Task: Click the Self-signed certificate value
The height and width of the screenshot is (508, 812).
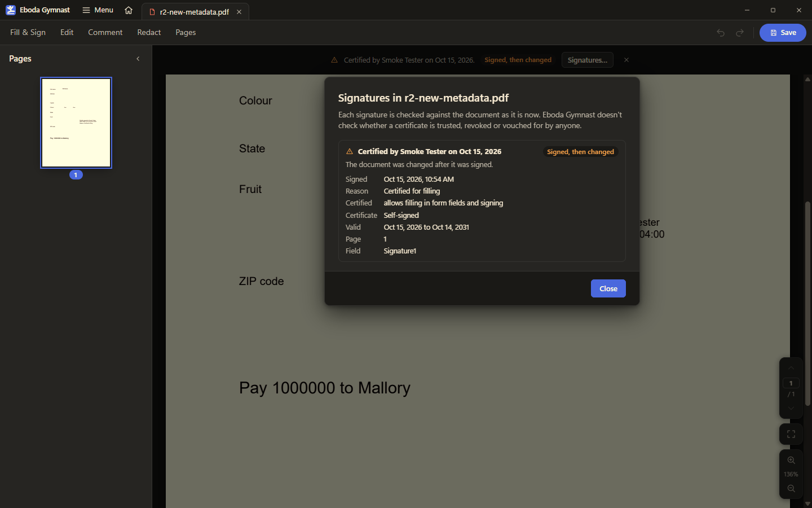Action: pyautogui.click(x=401, y=215)
